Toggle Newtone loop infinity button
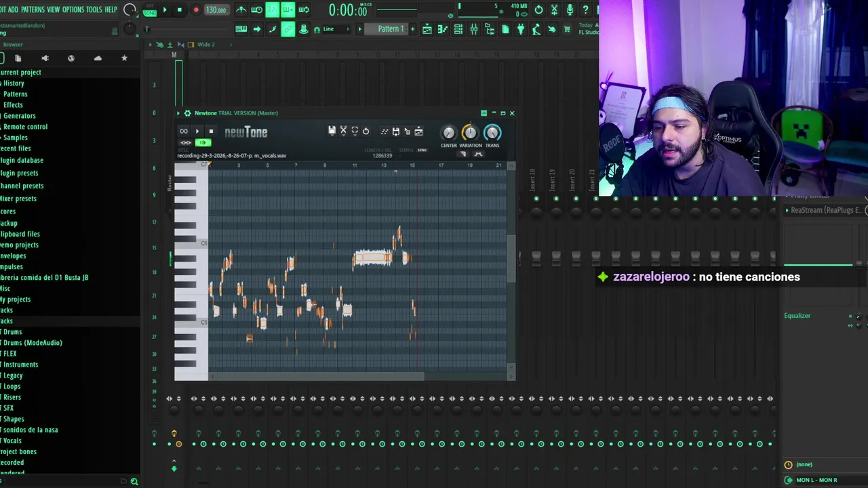Viewport: 868px width, 488px height. click(184, 131)
